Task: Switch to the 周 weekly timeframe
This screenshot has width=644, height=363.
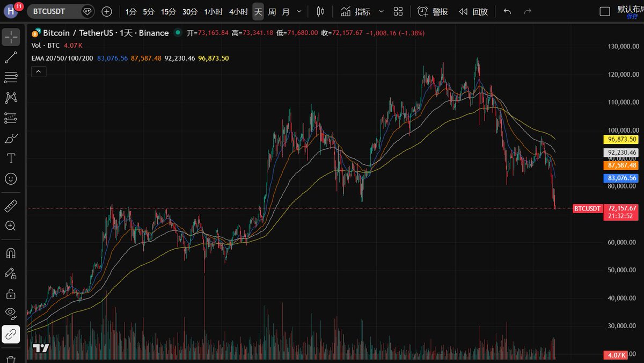Action: pos(272,11)
